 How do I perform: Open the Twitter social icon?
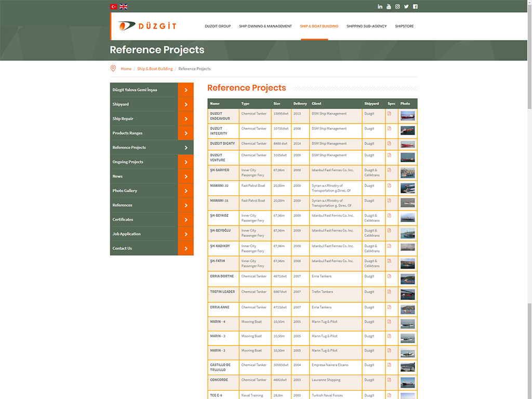pyautogui.click(x=406, y=6)
